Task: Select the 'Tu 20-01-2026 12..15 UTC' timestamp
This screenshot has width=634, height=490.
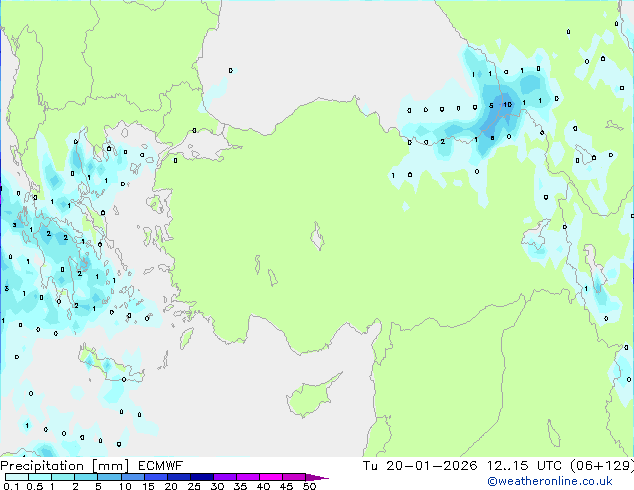Action: (462, 466)
